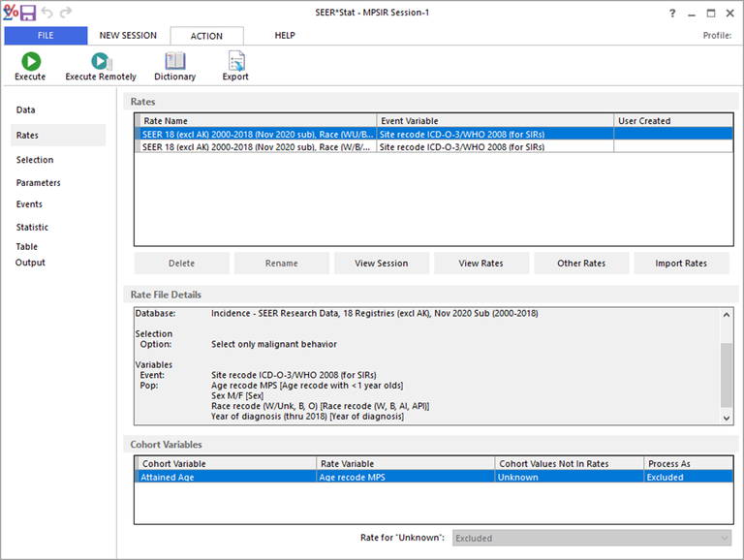Open help via question mark icon
The width and height of the screenshot is (744, 560).
point(672,14)
